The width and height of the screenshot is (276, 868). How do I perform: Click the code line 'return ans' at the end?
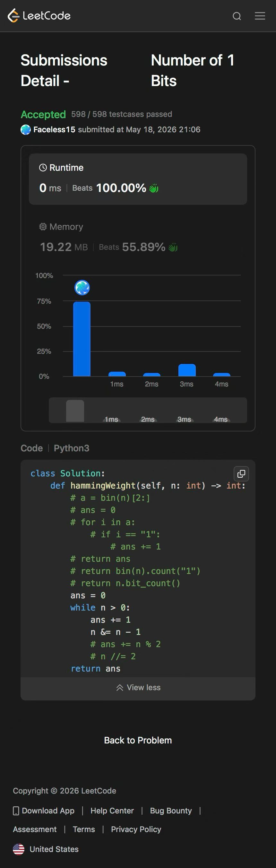point(95,669)
